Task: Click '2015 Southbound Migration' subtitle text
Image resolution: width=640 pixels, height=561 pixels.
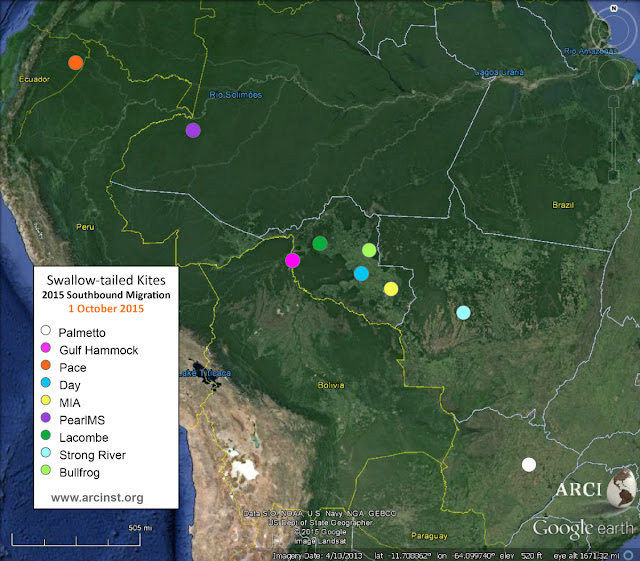Action: (106, 295)
